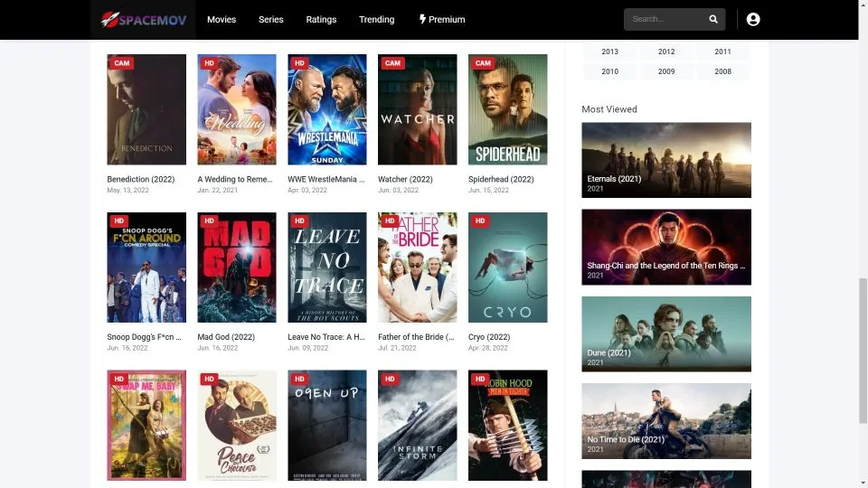Click the Benediction (2022) title link
This screenshot has height=488, width=868.
(x=141, y=179)
